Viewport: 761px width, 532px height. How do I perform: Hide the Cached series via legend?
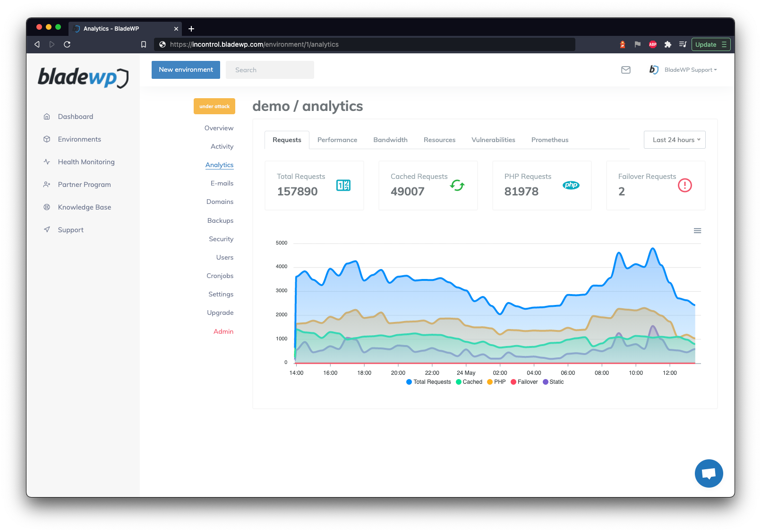[x=469, y=382]
